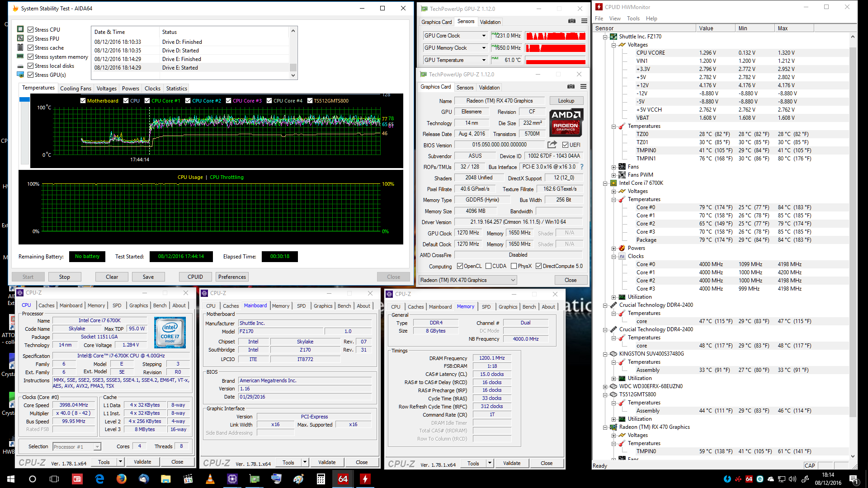The height and width of the screenshot is (488, 868).
Task: Click Validate in CPU-Z Mainboard window
Action: 326,462
